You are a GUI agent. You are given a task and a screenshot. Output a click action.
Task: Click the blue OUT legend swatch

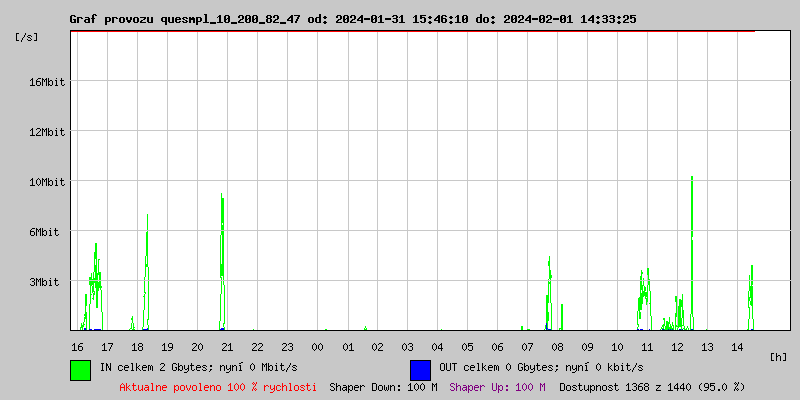[420, 369]
